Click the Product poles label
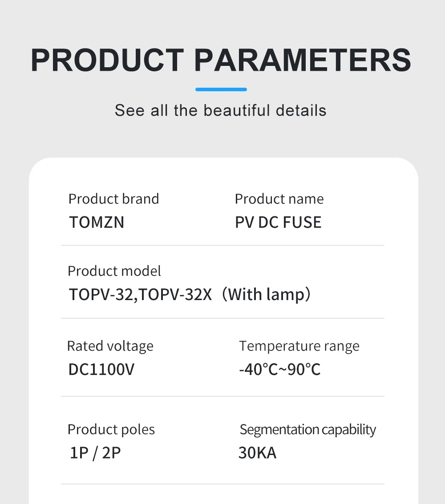 coord(111,430)
